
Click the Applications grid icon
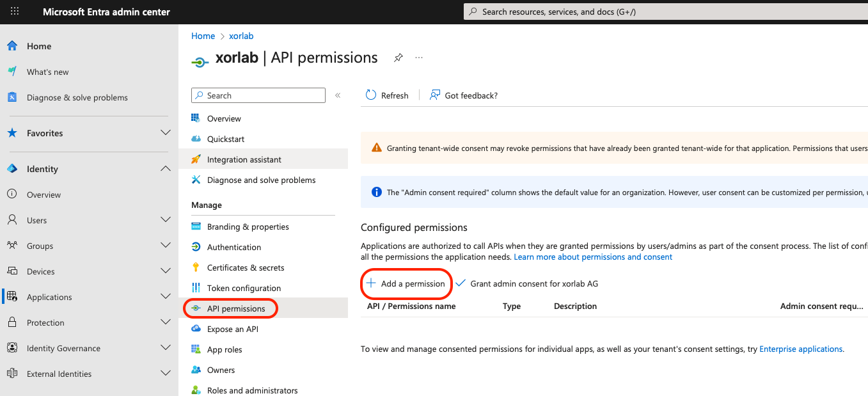[12, 297]
